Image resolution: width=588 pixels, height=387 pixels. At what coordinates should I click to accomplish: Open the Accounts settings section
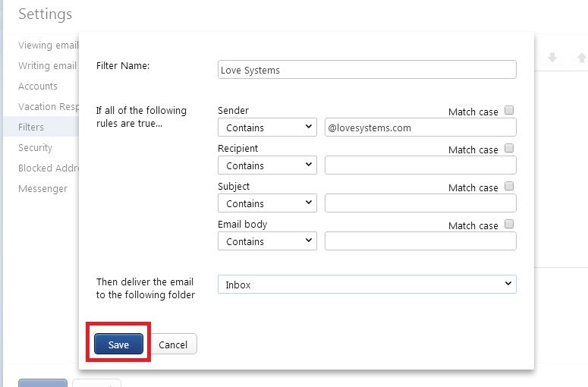38,87
